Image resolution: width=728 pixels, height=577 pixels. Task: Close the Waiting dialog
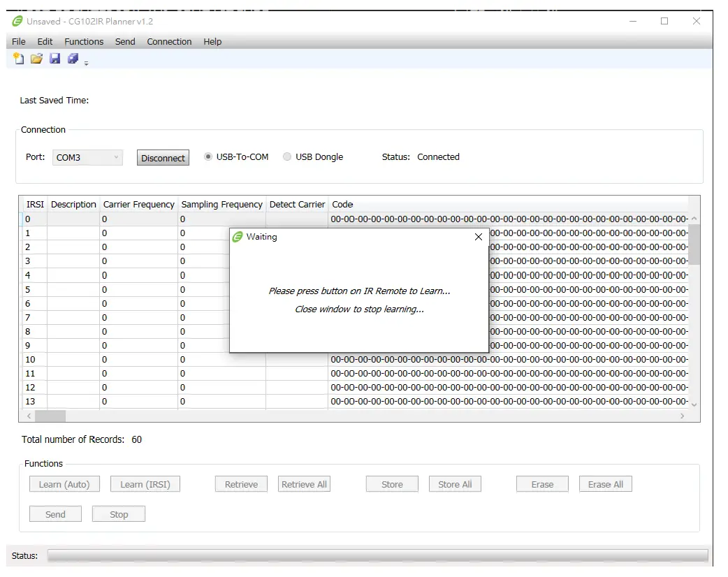478,237
